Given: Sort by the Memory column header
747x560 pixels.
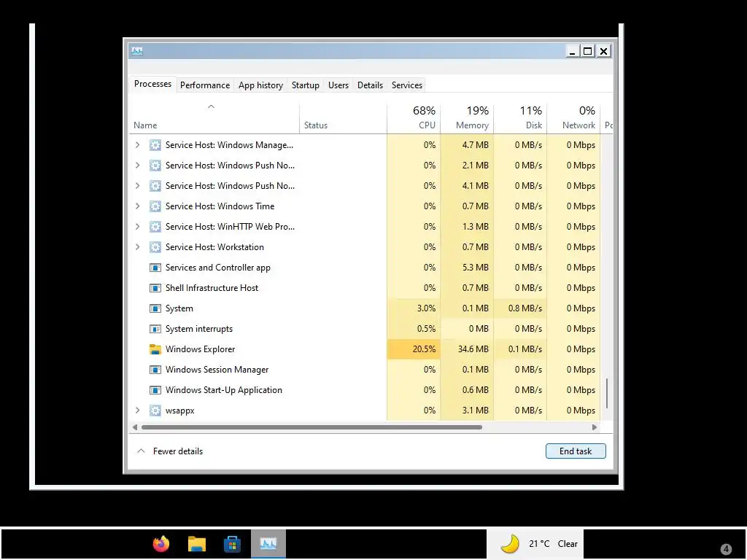Looking at the screenshot, I should pos(468,117).
